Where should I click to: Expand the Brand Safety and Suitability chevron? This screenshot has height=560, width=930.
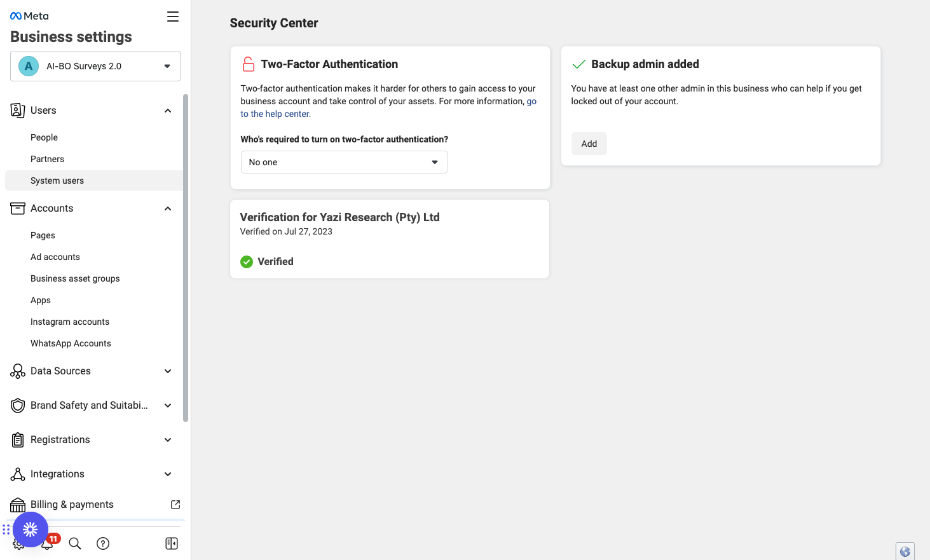(x=168, y=406)
